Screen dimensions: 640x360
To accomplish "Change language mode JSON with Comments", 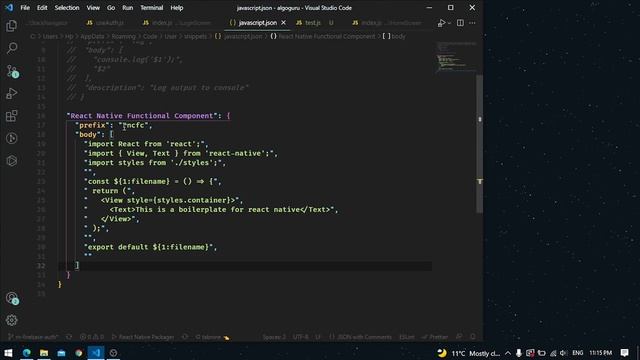I will [360, 337].
